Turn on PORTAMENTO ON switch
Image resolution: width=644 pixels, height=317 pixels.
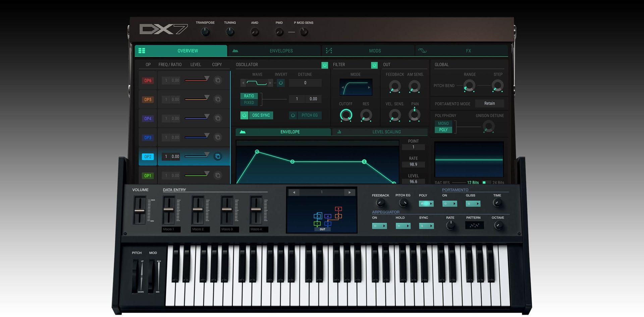coord(450,204)
